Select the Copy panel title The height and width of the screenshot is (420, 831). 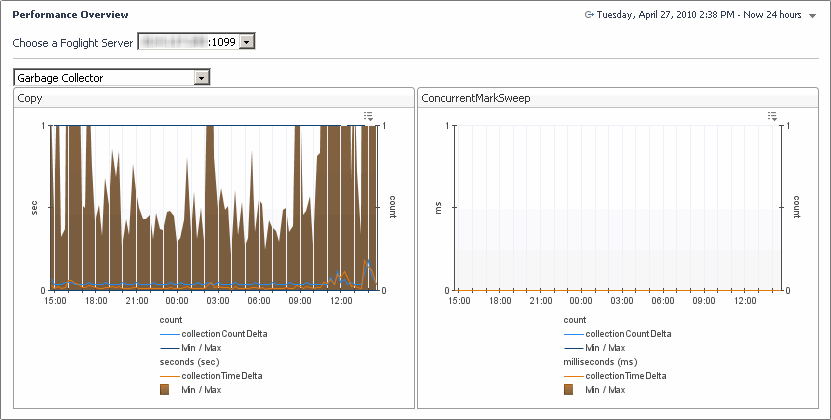(30, 98)
